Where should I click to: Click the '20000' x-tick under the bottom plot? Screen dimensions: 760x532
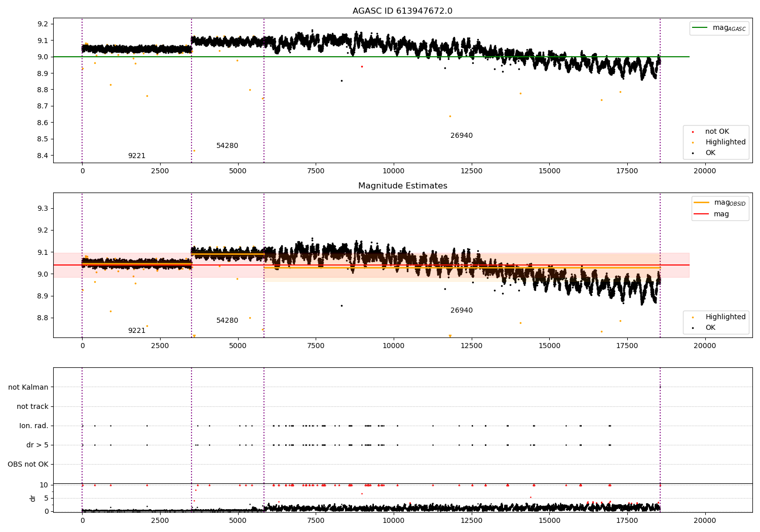[705, 521]
